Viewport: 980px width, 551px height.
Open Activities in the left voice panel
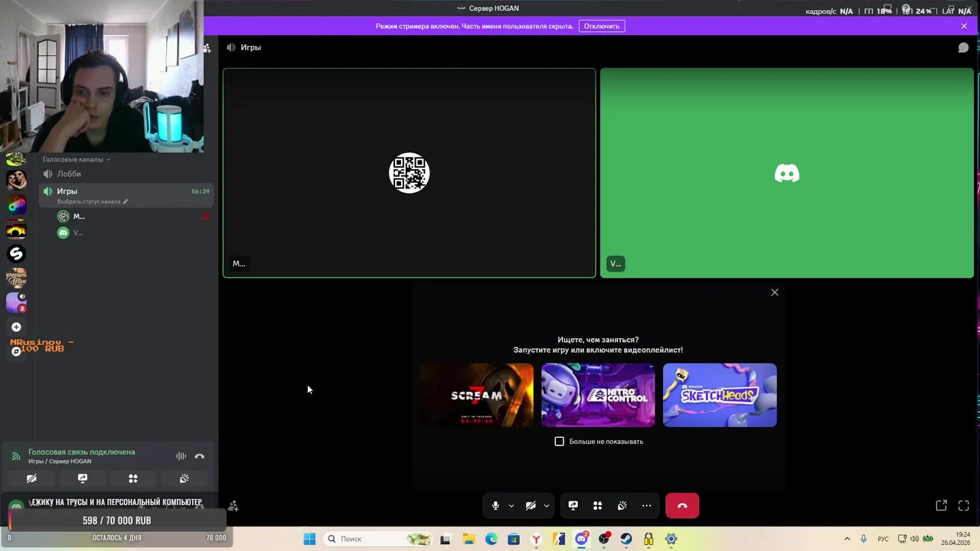133,478
